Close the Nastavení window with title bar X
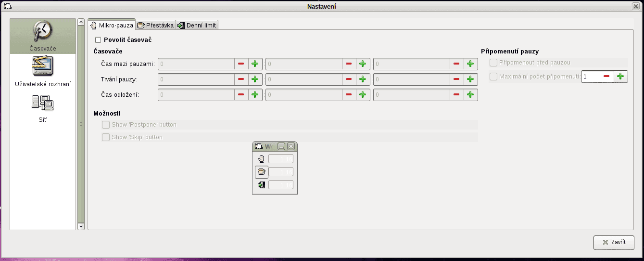The width and height of the screenshot is (644, 261). 636,6
